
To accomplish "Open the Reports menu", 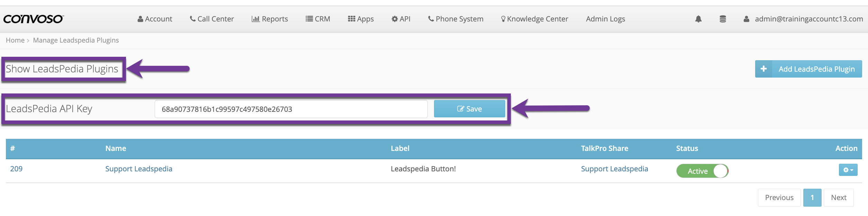I will click(x=270, y=19).
